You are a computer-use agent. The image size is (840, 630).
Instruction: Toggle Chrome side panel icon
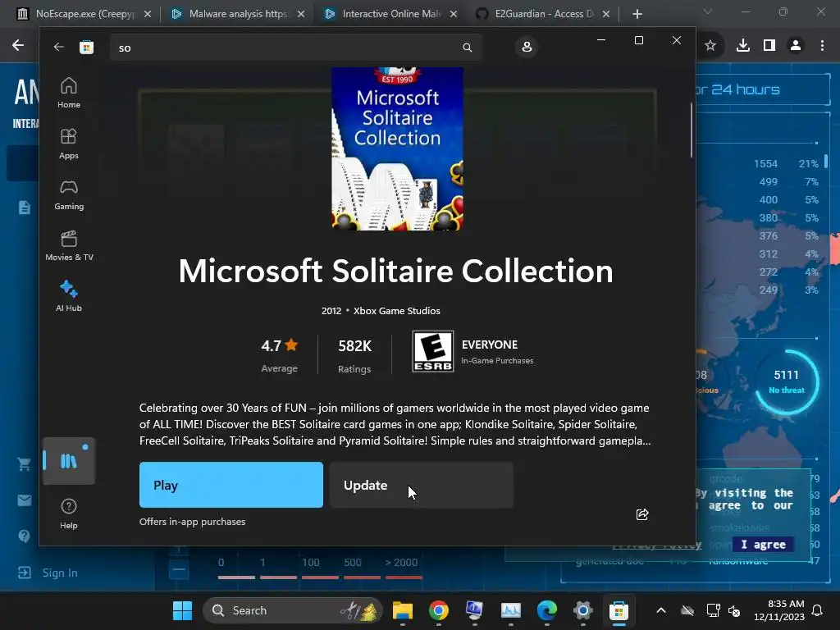click(x=769, y=46)
